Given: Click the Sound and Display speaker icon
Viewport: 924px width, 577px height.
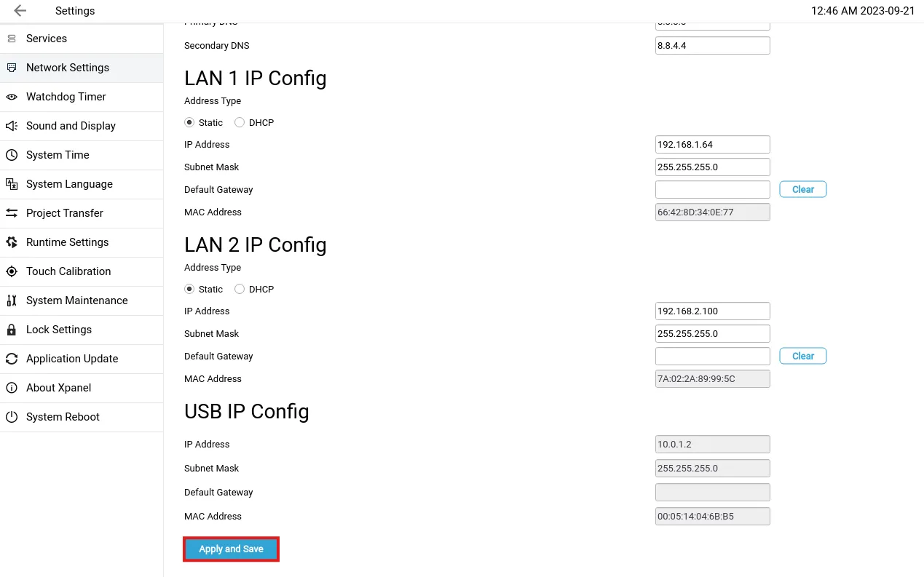Looking at the screenshot, I should point(12,126).
